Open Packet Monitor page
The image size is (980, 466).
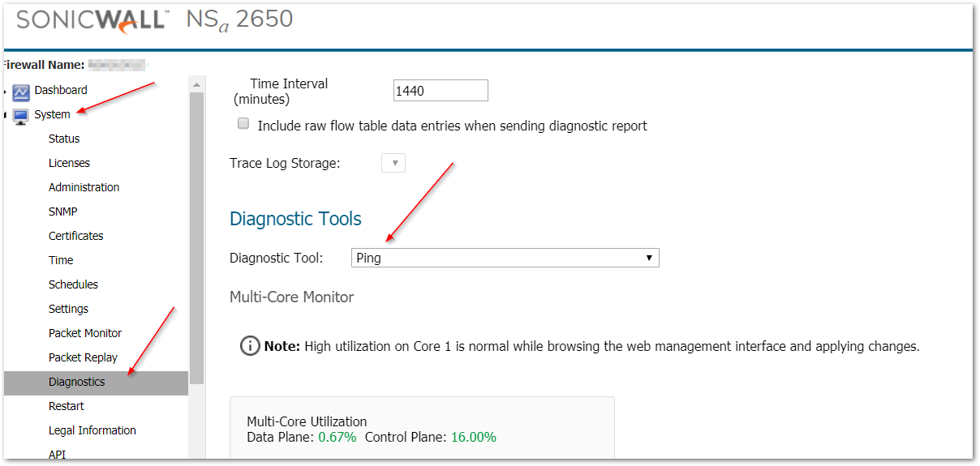coord(85,333)
